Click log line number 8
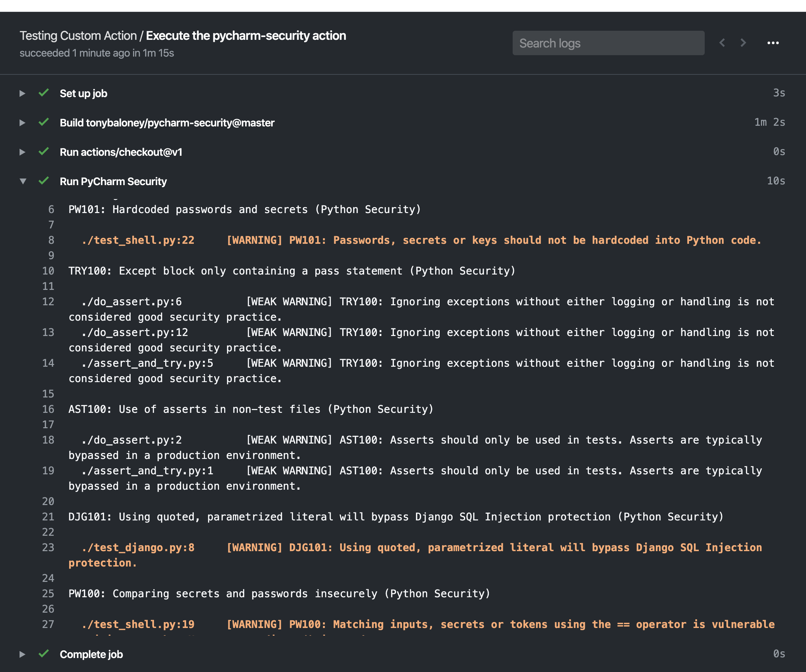Screen dimensions: 806x672 [x=51, y=240]
